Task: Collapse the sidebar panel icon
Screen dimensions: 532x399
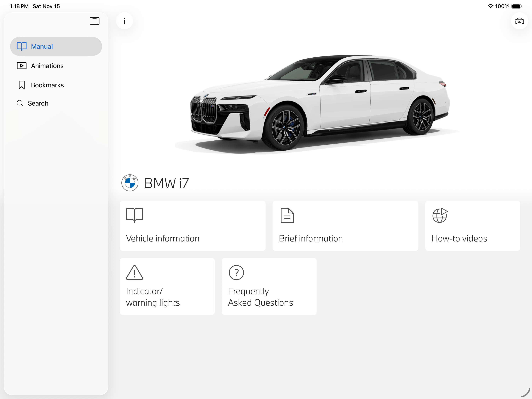Action: click(x=94, y=21)
